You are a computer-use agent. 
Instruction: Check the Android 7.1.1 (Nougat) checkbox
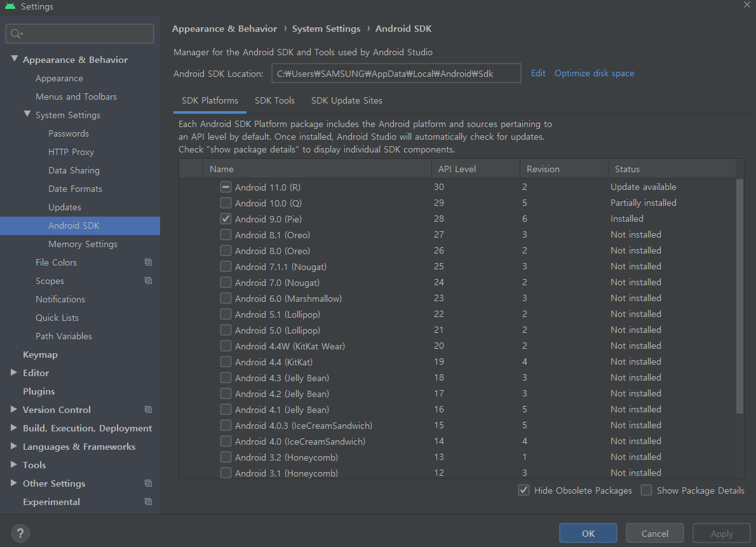226,266
